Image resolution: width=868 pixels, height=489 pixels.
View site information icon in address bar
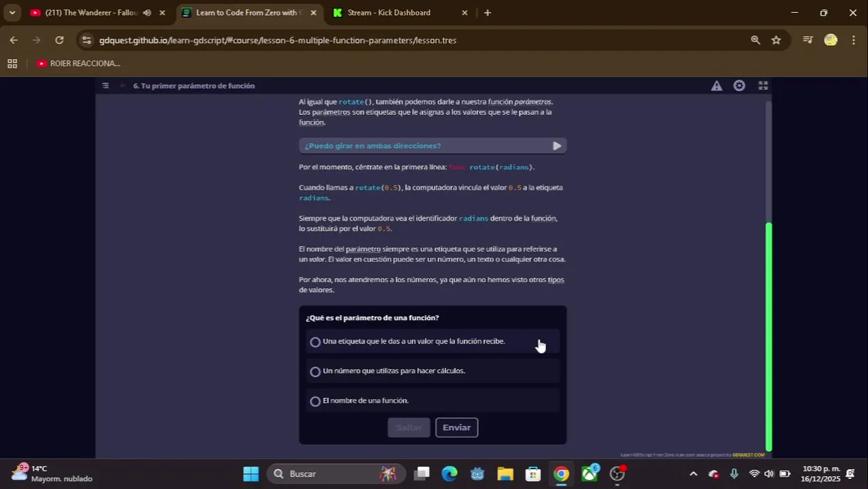coord(86,40)
